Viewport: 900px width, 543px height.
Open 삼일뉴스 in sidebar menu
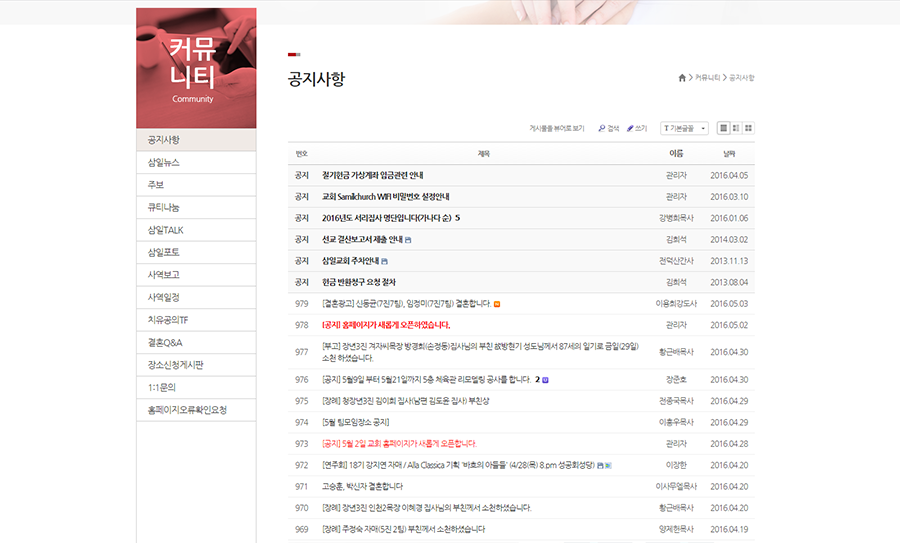[196, 162]
